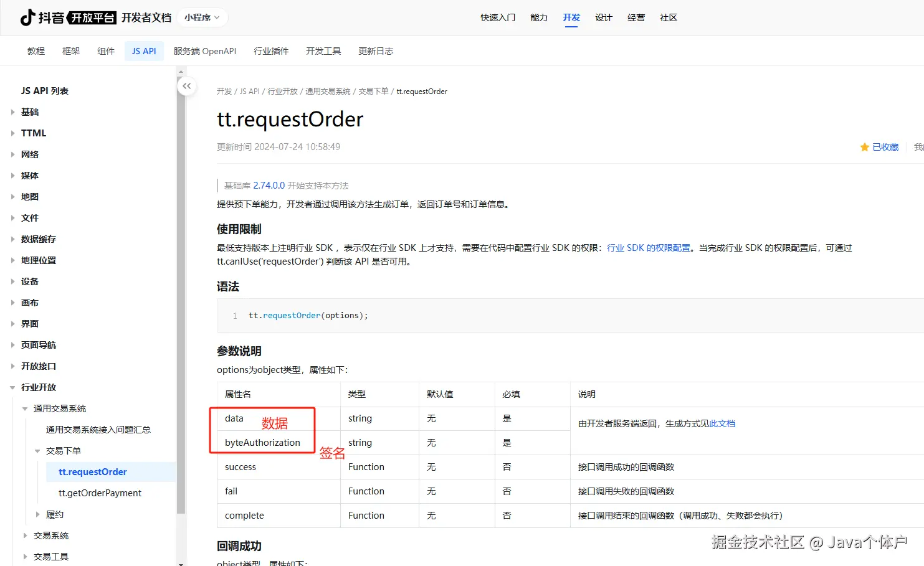Expand the TTML tree section
This screenshot has height=566, width=924.
(12, 133)
